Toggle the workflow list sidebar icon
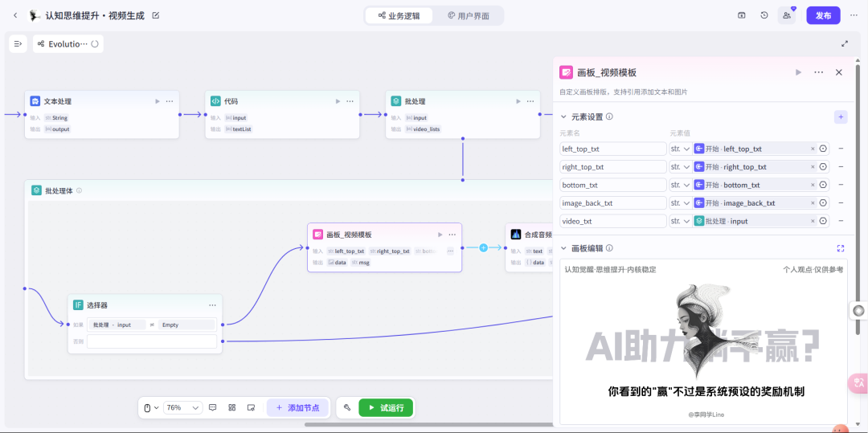Image resolution: width=868 pixels, height=433 pixels. click(x=18, y=43)
